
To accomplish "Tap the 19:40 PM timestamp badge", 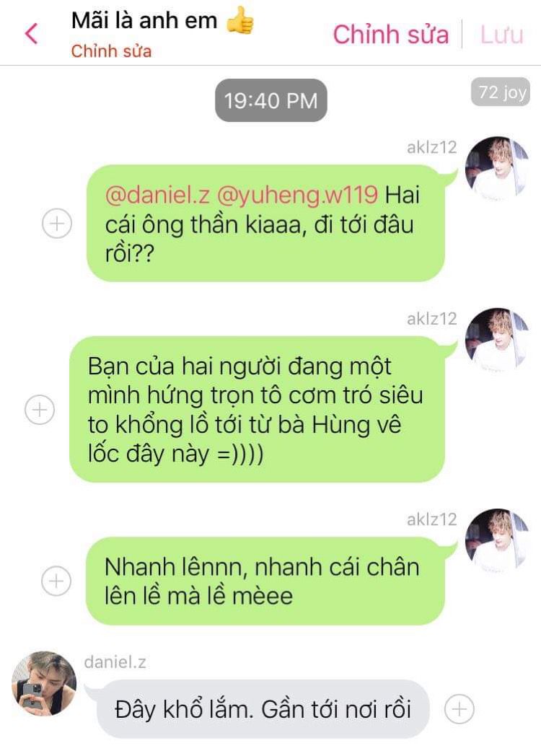I will click(x=271, y=101).
